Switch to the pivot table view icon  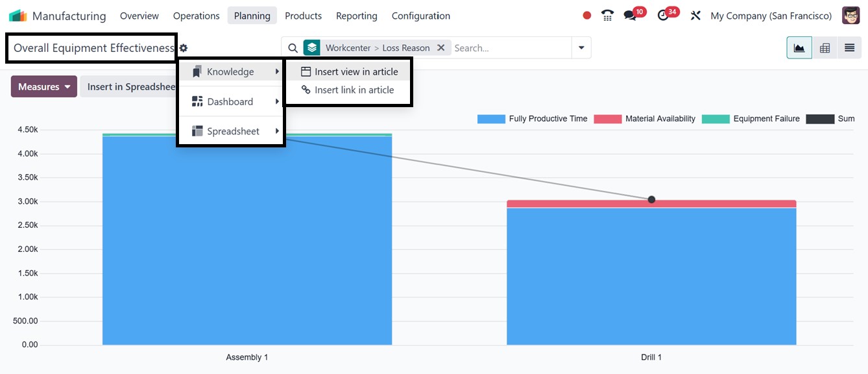click(x=825, y=48)
